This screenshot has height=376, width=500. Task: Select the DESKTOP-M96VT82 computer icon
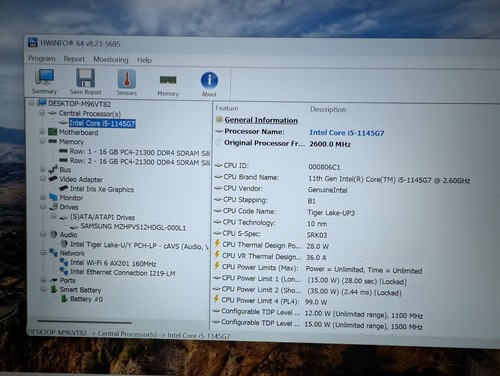tap(42, 103)
